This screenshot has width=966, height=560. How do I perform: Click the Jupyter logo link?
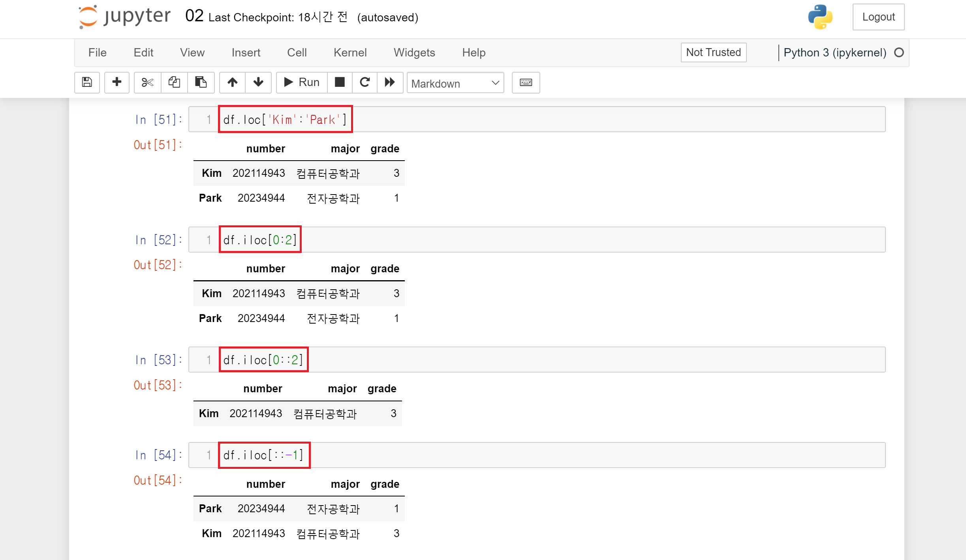point(125,17)
